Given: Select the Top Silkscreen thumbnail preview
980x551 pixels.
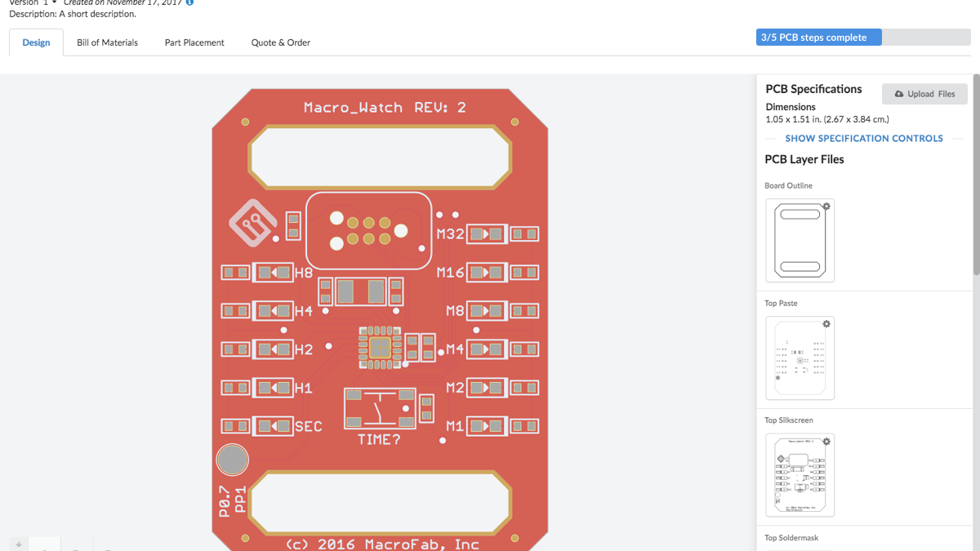Looking at the screenshot, I should point(800,474).
